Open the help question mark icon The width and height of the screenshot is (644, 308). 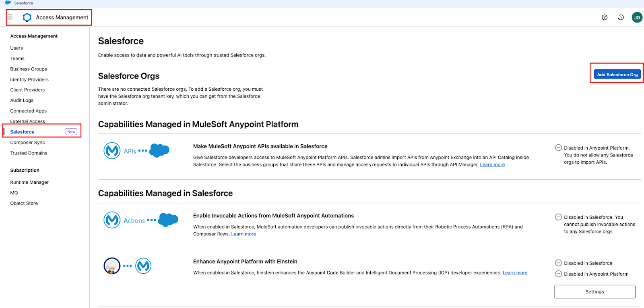605,17
